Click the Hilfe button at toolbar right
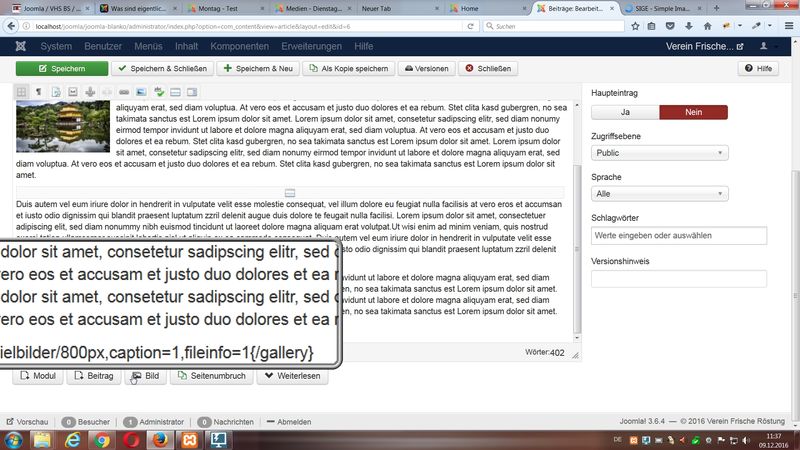The width and height of the screenshot is (800, 450). tap(758, 68)
